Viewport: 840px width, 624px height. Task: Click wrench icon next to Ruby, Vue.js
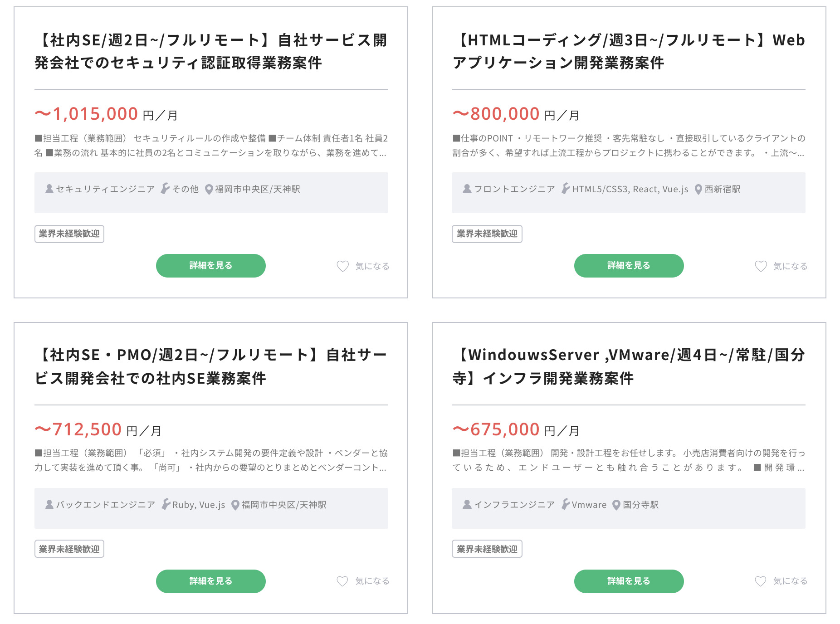click(x=166, y=504)
